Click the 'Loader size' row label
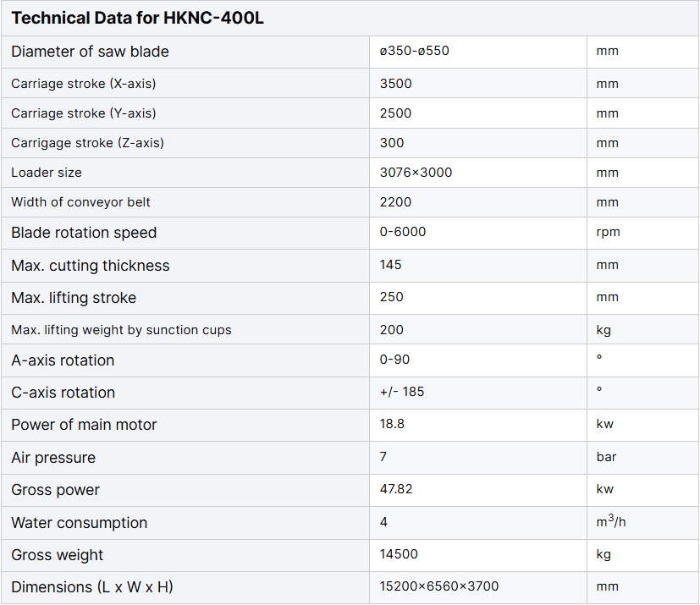Image resolution: width=700 pixels, height=605 pixels. [47, 173]
